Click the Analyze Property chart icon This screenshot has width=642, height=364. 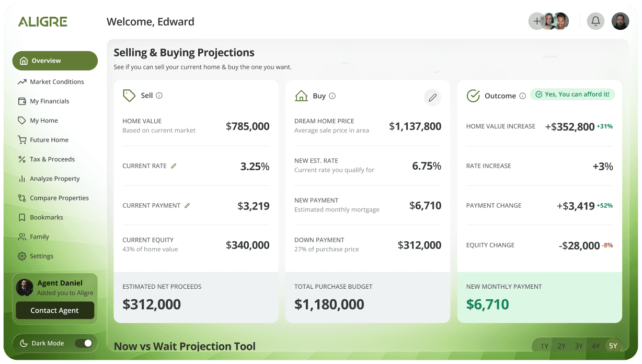(22, 179)
